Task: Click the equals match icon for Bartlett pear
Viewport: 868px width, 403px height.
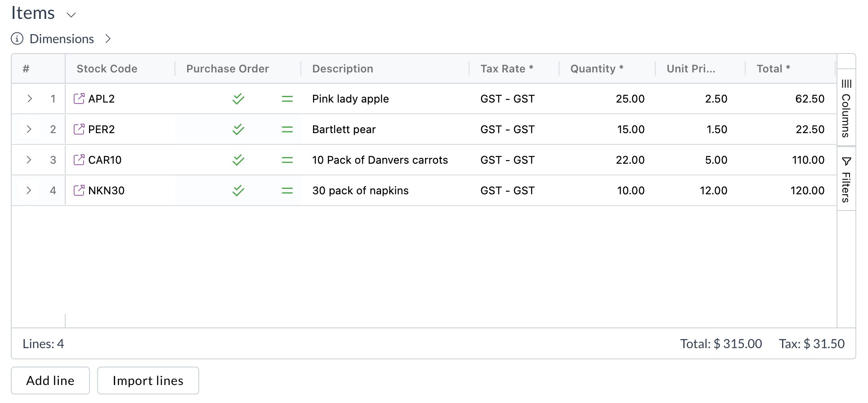Action: (x=287, y=130)
